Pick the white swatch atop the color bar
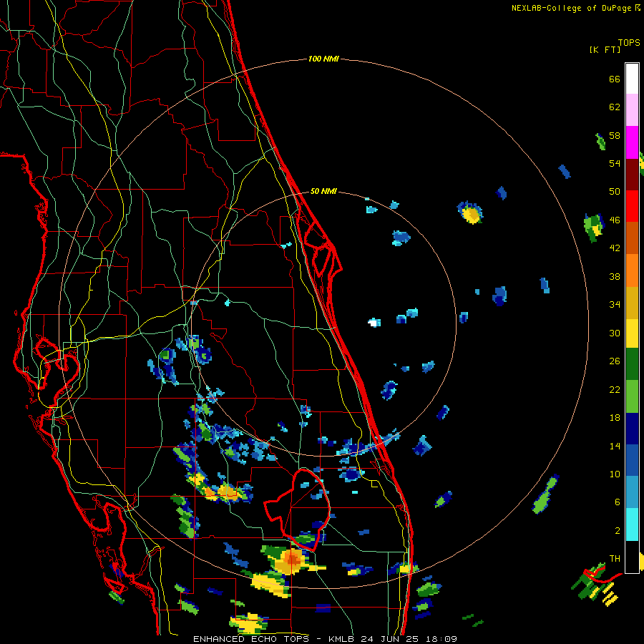 pos(632,79)
